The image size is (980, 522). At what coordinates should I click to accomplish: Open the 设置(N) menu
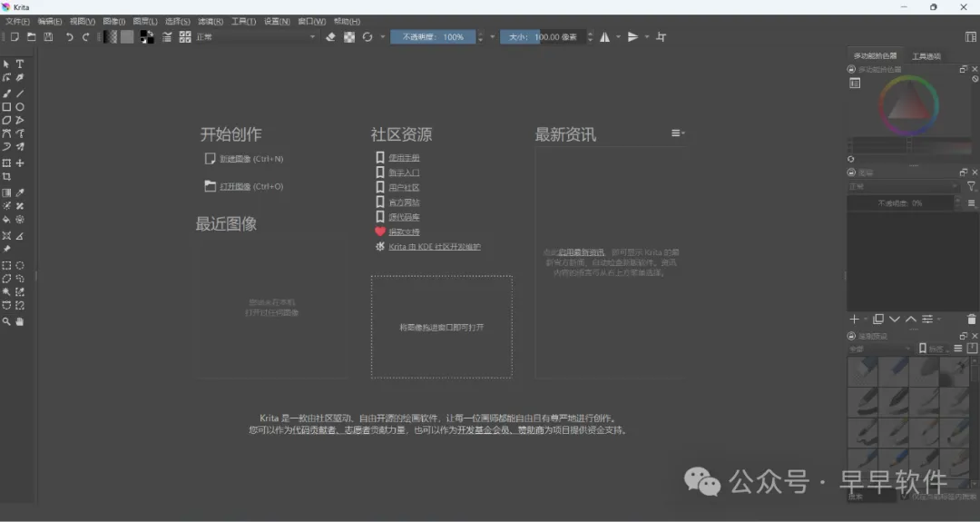pos(277,21)
